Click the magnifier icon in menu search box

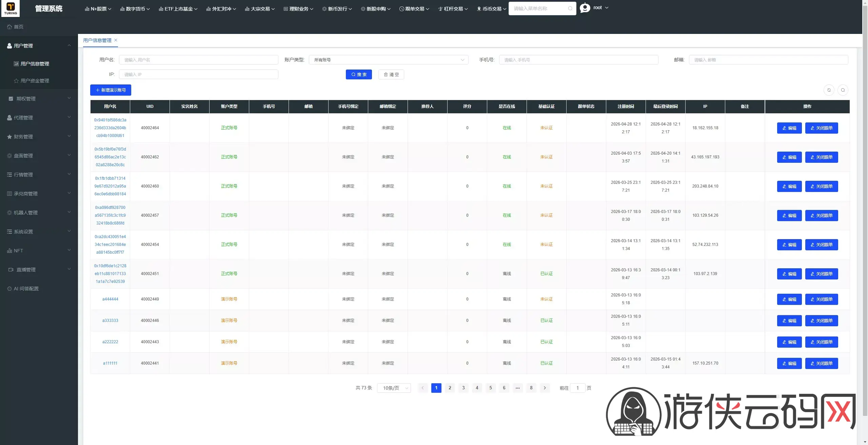(570, 8)
